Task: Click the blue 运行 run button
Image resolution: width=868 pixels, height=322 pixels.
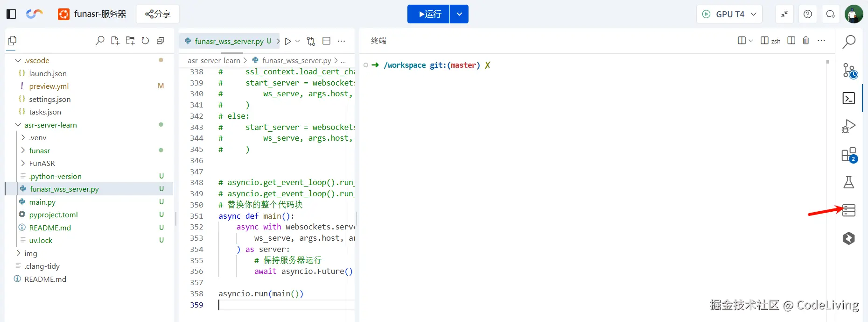Action: [428, 14]
